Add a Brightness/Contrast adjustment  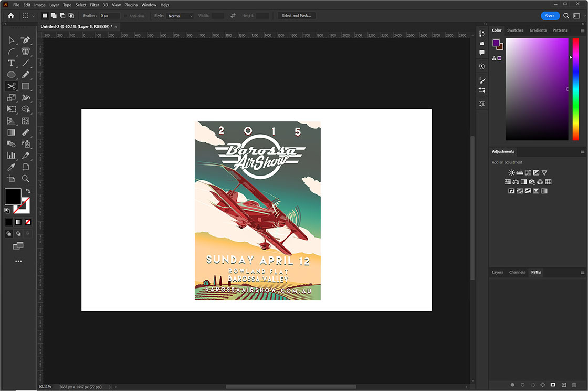point(511,172)
